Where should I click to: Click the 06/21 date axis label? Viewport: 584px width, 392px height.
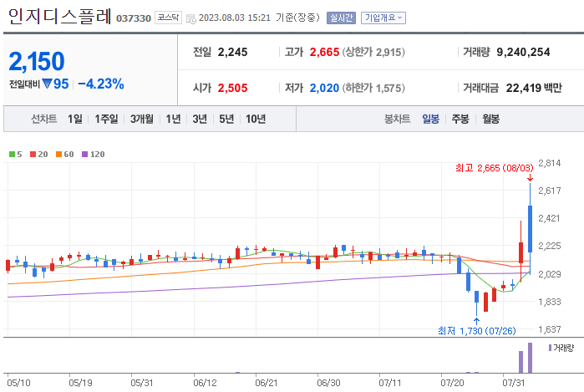tap(267, 383)
